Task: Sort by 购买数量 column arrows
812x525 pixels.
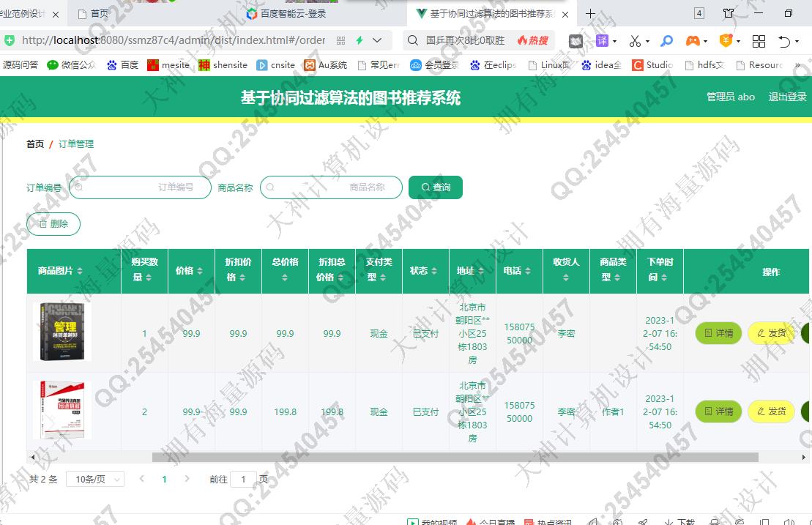Action: click(x=149, y=278)
